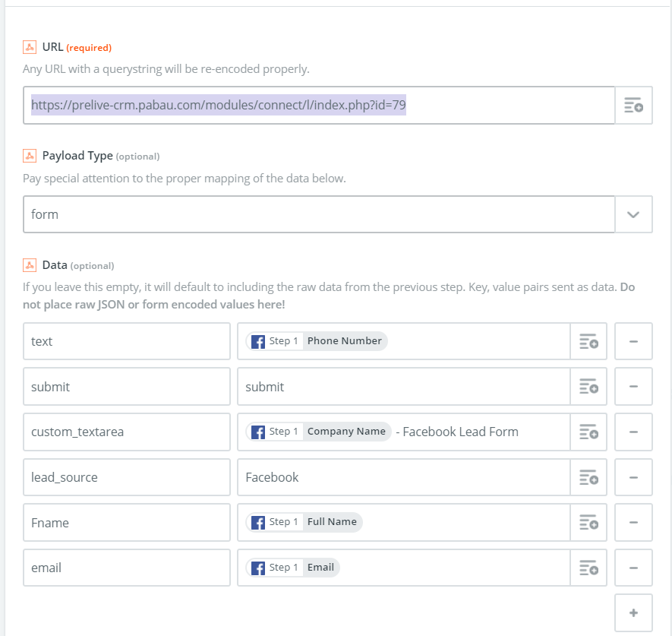Click the insert-data icon beside the URL field
Image resolution: width=672 pixels, height=636 pixels.
[635, 105]
